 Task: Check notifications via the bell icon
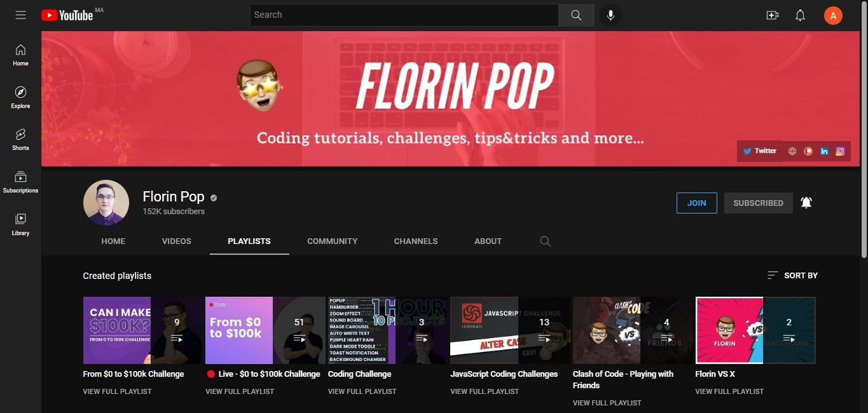coord(800,15)
